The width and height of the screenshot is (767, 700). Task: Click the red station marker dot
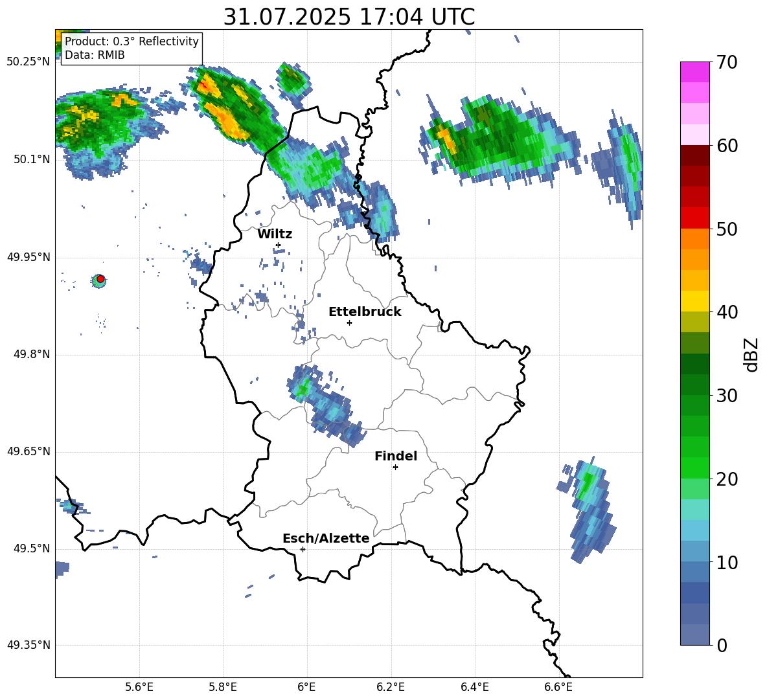tap(100, 279)
